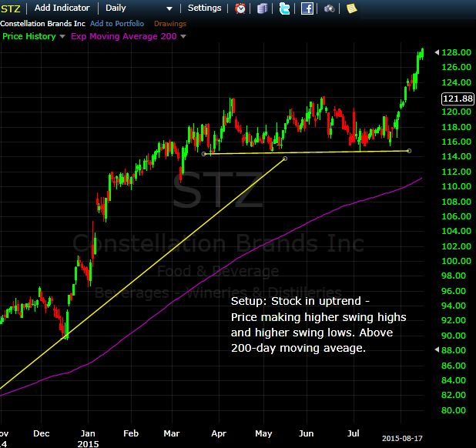
Task: Click the Add to Portfolio link
Action: click(x=116, y=22)
